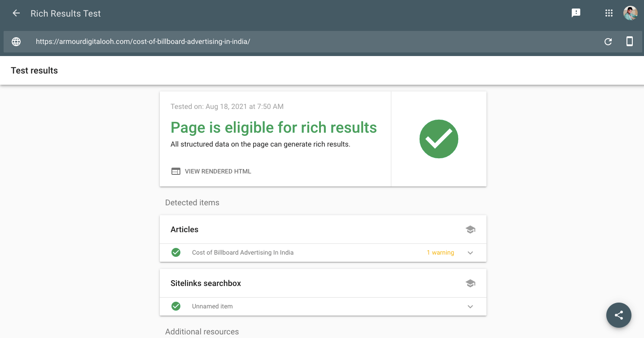Click the back arrow in the header
The height and width of the screenshot is (338, 644).
tap(16, 13)
